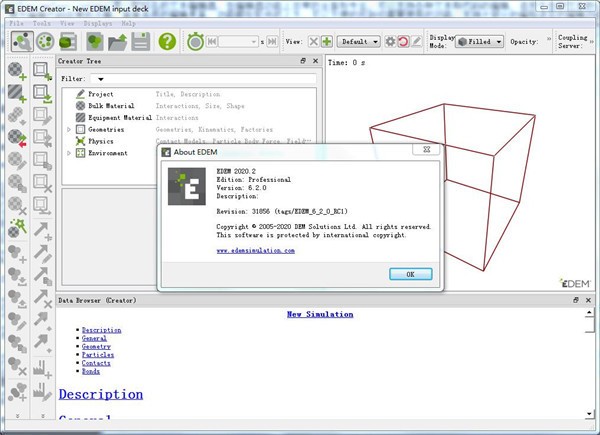Image resolution: width=600 pixels, height=435 pixels.
Task: Open the View Default dropdown
Action: [x=359, y=42]
